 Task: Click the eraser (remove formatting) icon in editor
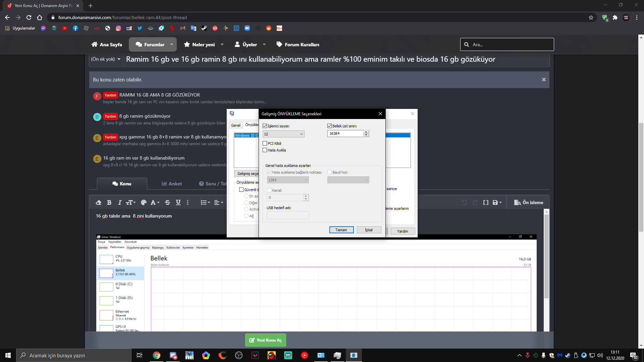[98, 202]
